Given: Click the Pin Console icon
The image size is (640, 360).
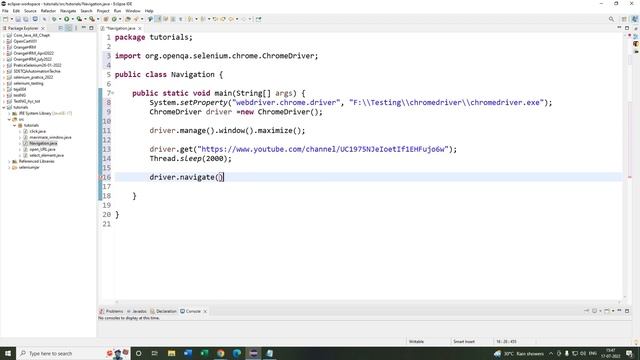Looking at the screenshot, I should [x=587, y=311].
